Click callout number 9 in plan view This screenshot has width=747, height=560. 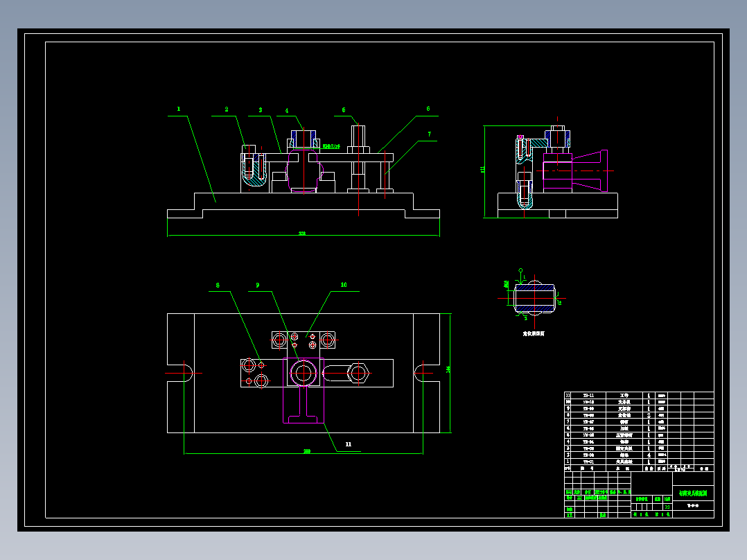[258, 286]
